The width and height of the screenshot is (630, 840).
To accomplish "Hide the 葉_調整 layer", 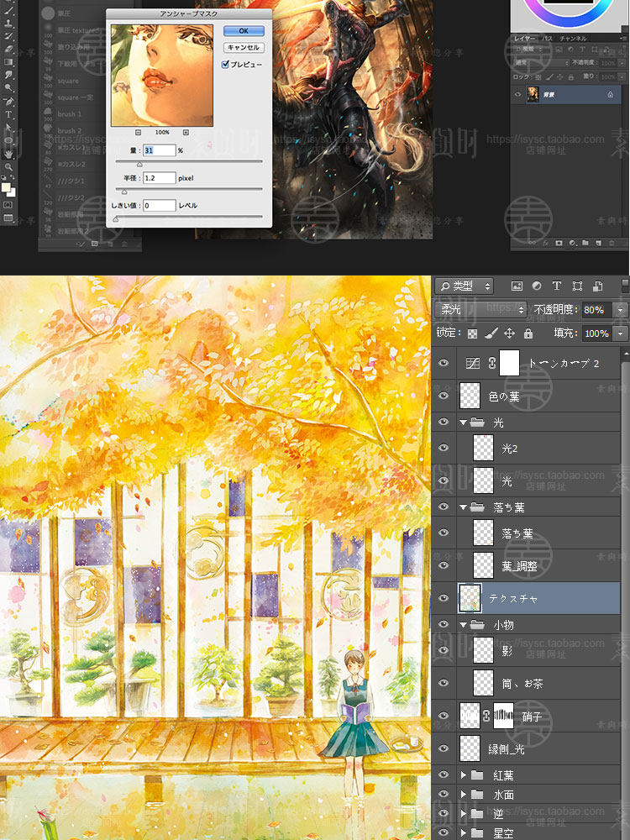I will [x=444, y=565].
